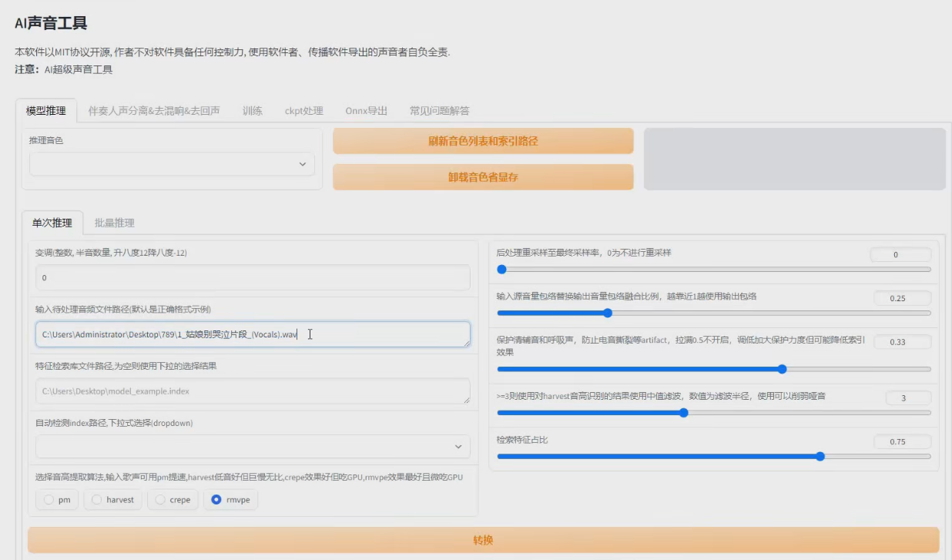This screenshot has height=560, width=952.
Task: Choose the harvest pitch algorithm option
Action: click(96, 500)
